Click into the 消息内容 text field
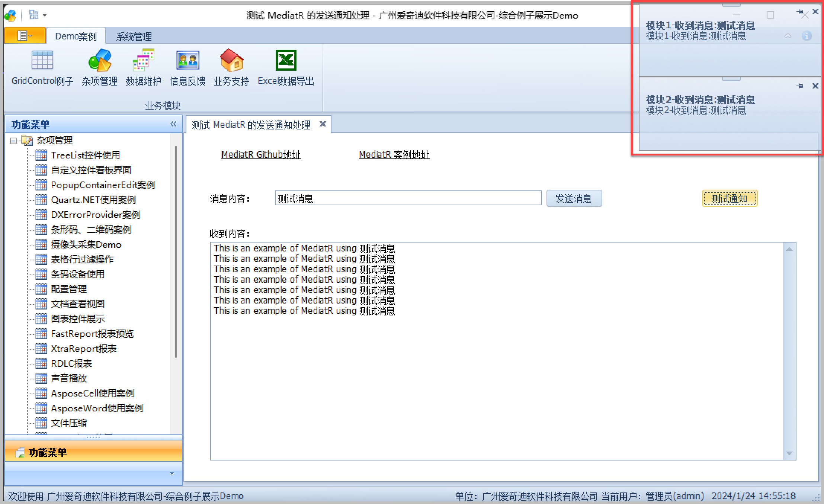 (408, 198)
